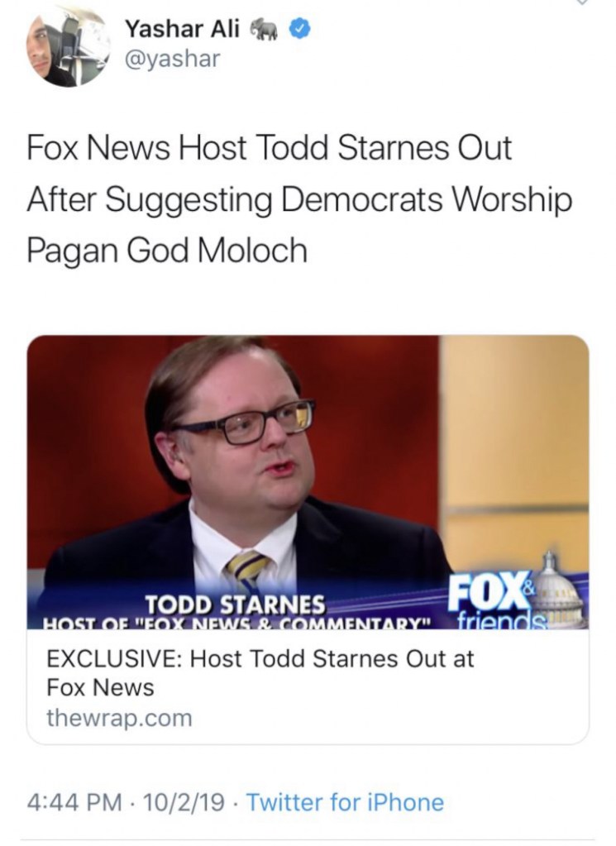Visit the thewrap.com source domain
Viewport: 616px width, 846px height.
click(119, 718)
